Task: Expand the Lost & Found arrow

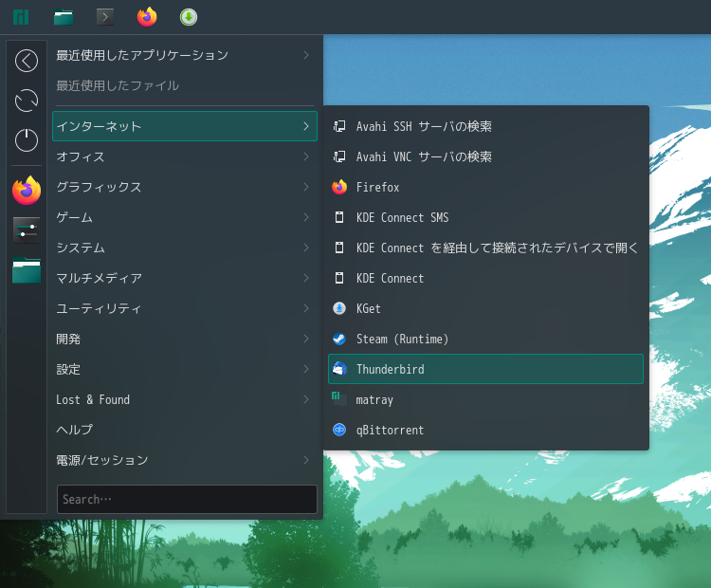Action: (x=306, y=399)
